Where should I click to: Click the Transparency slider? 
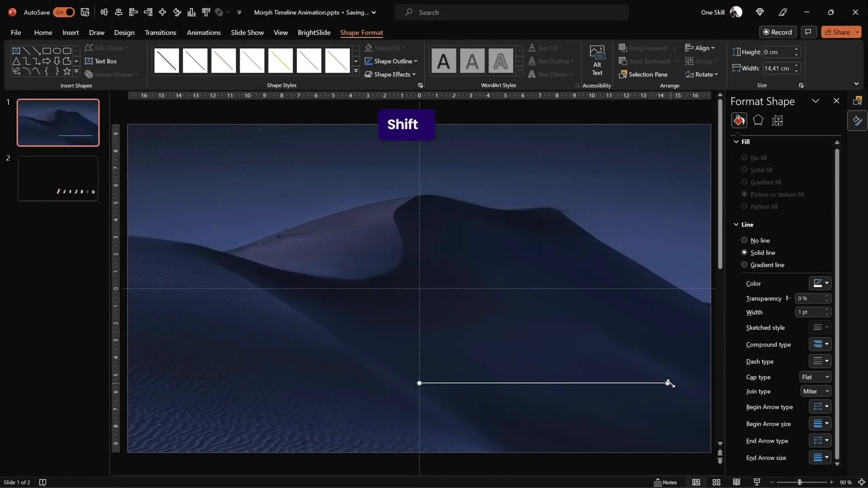pyautogui.click(x=788, y=298)
